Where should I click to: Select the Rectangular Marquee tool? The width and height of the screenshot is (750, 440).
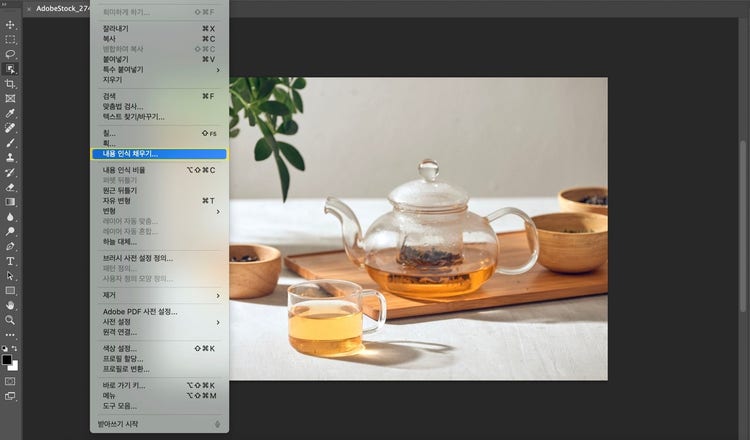pos(10,39)
